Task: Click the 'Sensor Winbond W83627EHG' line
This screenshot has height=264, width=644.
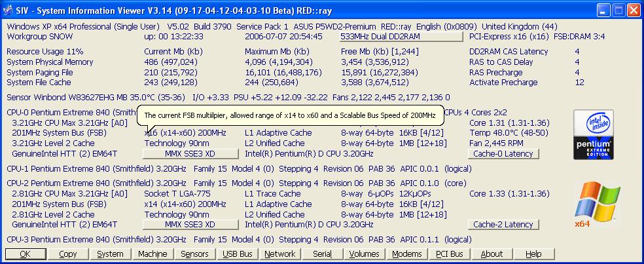Action: pyautogui.click(x=228, y=98)
